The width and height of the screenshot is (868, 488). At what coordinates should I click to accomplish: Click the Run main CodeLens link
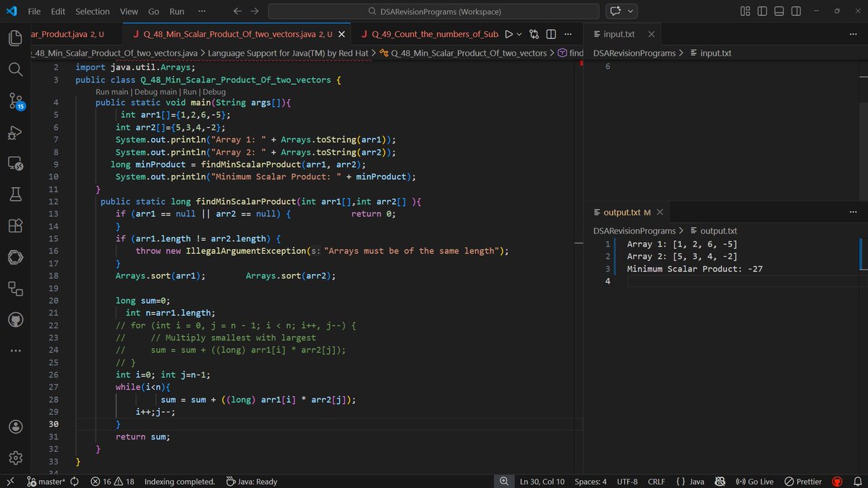click(x=111, y=92)
